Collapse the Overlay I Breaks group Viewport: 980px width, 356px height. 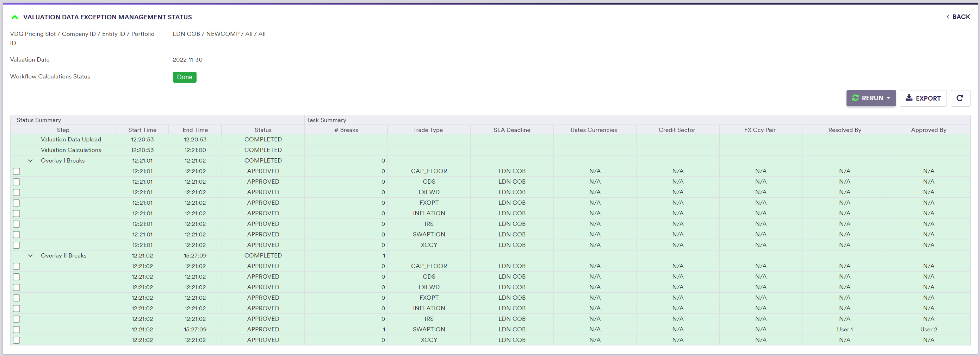30,161
